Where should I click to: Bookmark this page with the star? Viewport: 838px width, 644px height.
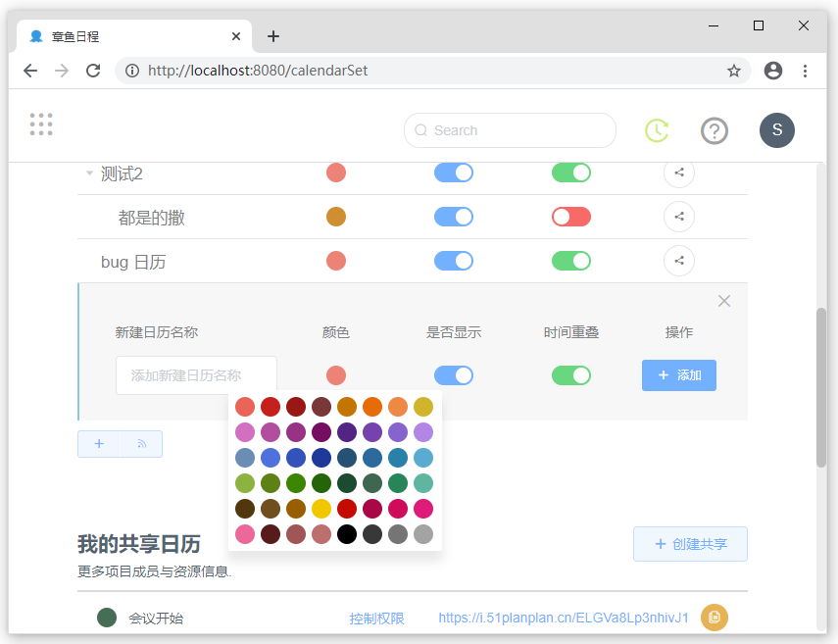(734, 71)
